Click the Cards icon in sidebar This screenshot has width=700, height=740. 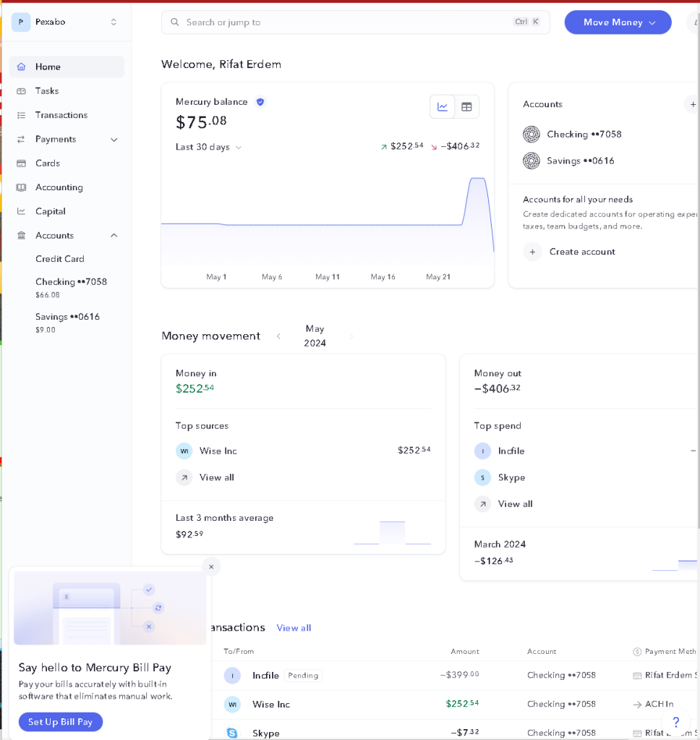[x=21, y=163]
